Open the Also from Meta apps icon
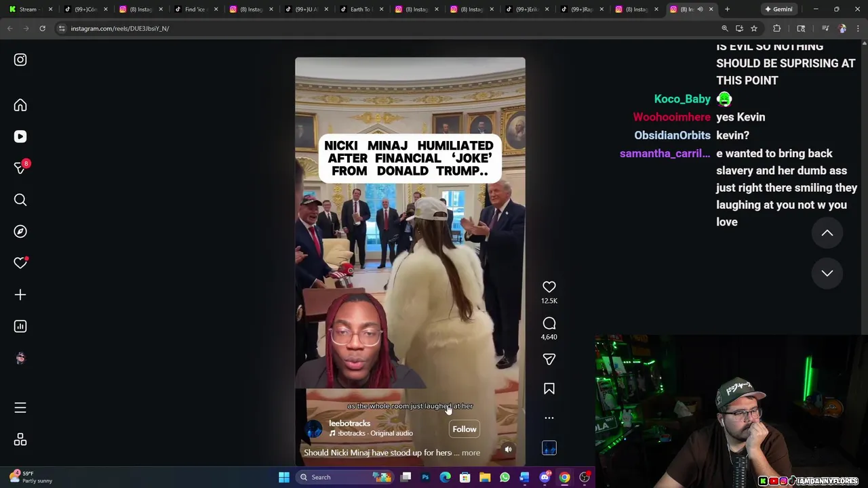This screenshot has width=868, height=488. pyautogui.click(x=20, y=440)
